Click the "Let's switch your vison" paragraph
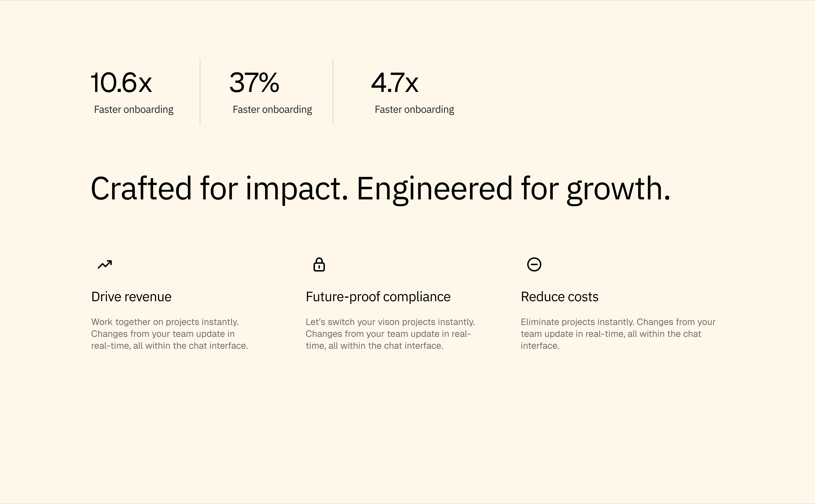Viewport: 815px width, 504px height. click(390, 334)
